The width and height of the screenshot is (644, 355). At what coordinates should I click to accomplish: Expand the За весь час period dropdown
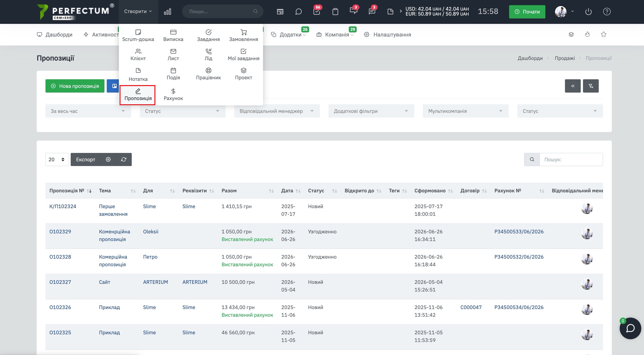coord(88,111)
